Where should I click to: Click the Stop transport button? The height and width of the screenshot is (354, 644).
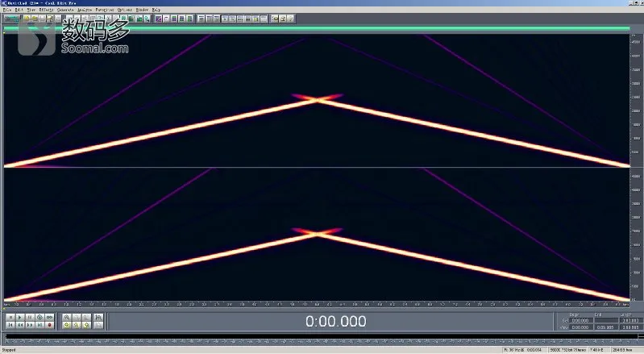click(10, 318)
